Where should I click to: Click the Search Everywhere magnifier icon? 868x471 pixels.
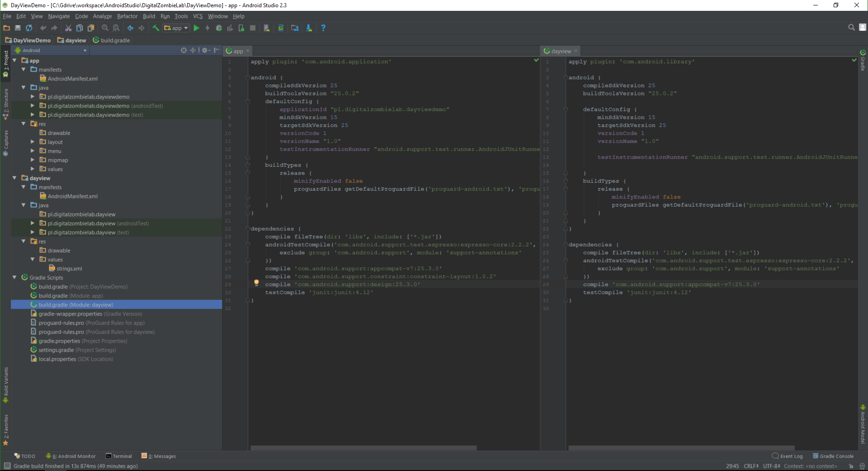pos(851,28)
